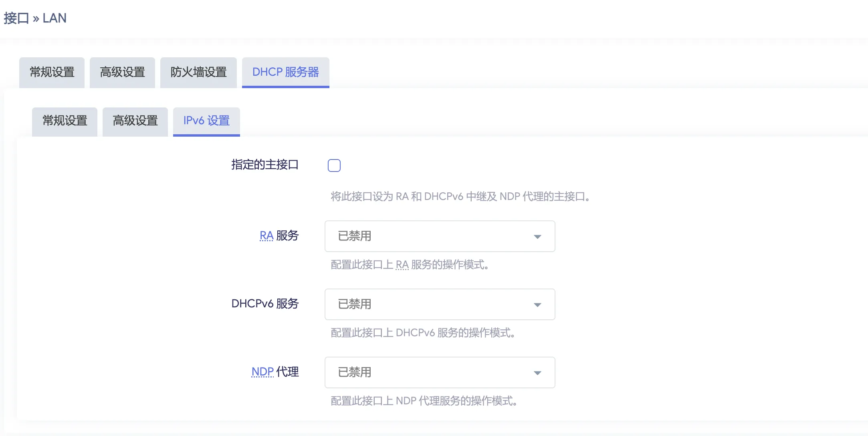
Task: Open the NDP 代理 mode dropdown
Action: click(440, 372)
